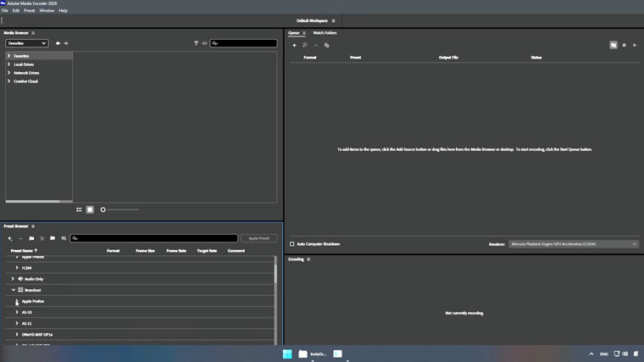
Task: Open Queue panel menu icon
Action: click(x=304, y=33)
